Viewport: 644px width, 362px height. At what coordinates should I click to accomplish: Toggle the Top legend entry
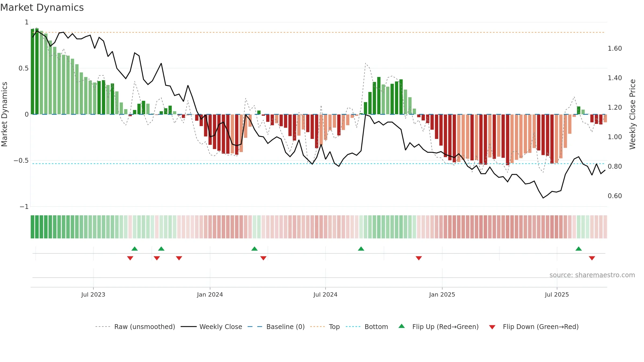(x=325, y=327)
